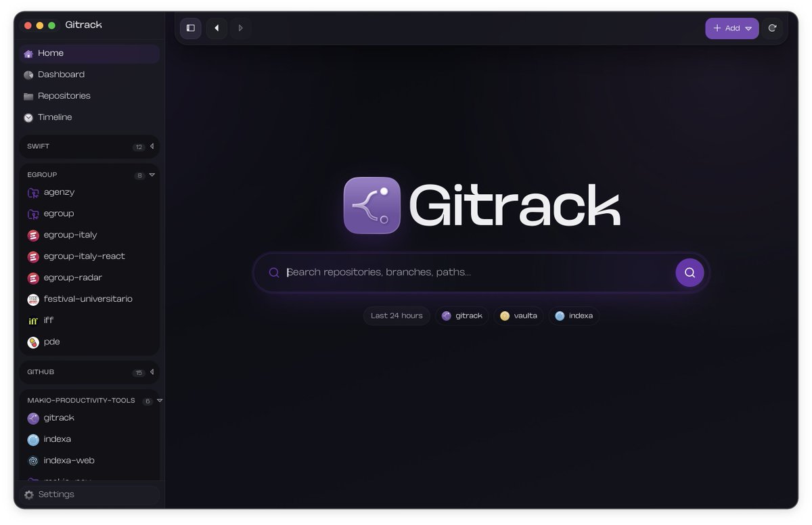Click the purple search submit button
This screenshot has height=525, width=812.
[690, 273]
